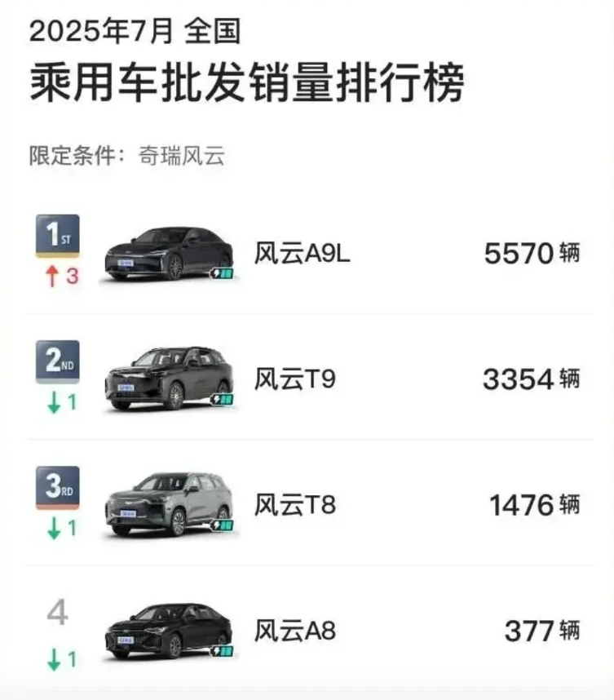Select the 风云A9L model name
Viewport: 614px width, 700px height.
coord(303,254)
